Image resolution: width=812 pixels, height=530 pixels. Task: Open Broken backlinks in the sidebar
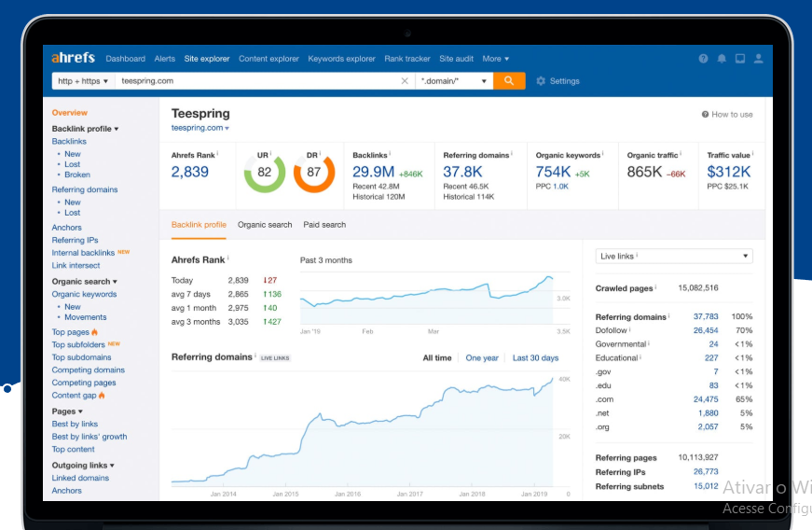click(x=77, y=174)
